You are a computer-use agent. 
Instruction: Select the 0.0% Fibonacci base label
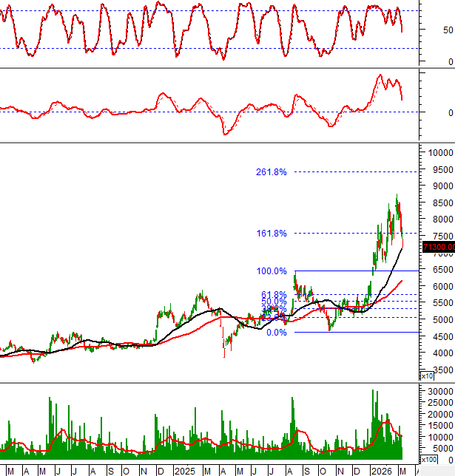point(275,333)
